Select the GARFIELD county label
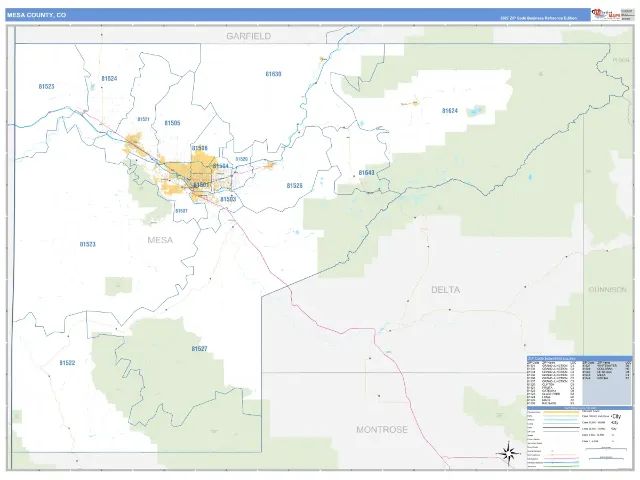This screenshot has height=480, width=640. (249, 36)
